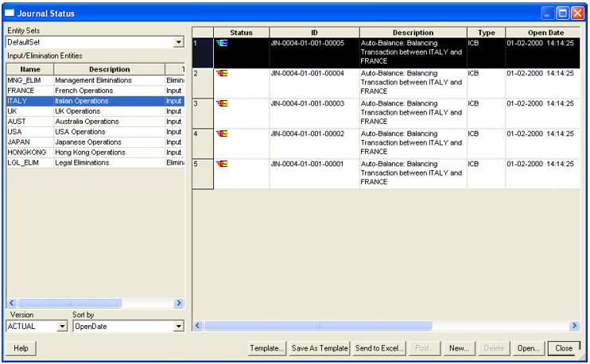Minimize the Journal Status window
The height and width of the screenshot is (364, 590).
click(548, 14)
